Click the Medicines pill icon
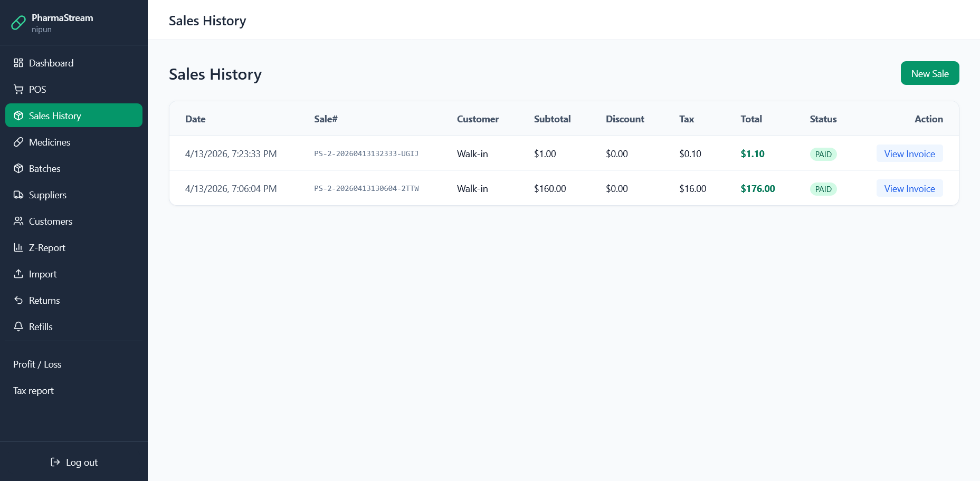Screen dimensions: 980x481 18,142
